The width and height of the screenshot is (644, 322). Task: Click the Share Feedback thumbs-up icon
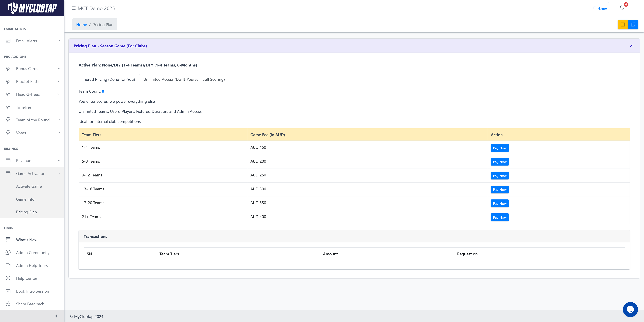pos(8,304)
